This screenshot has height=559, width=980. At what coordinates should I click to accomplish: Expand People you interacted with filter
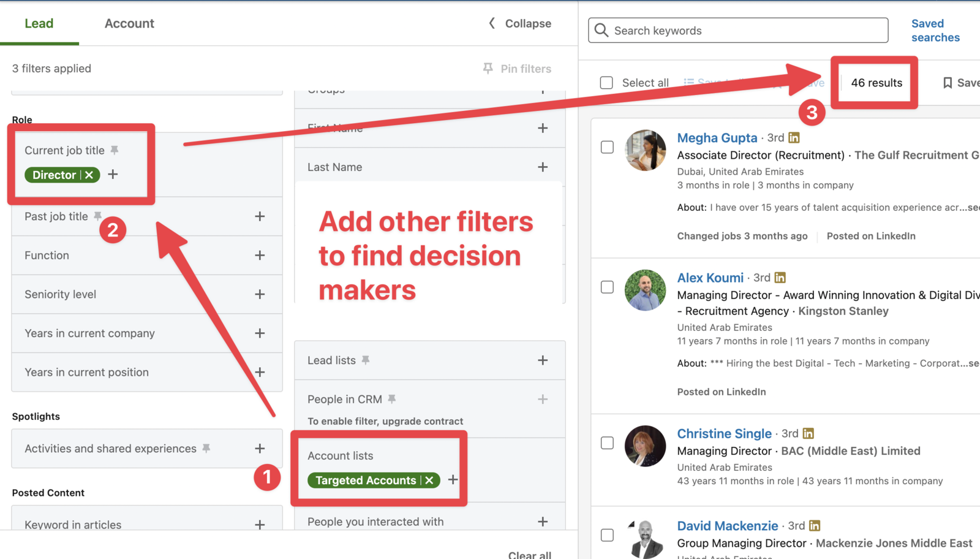[543, 522]
